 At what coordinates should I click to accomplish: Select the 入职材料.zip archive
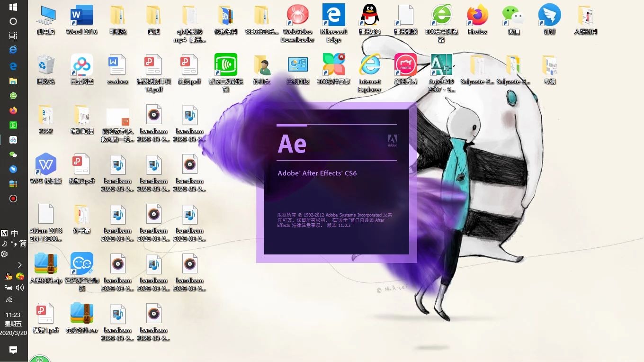[x=46, y=269]
